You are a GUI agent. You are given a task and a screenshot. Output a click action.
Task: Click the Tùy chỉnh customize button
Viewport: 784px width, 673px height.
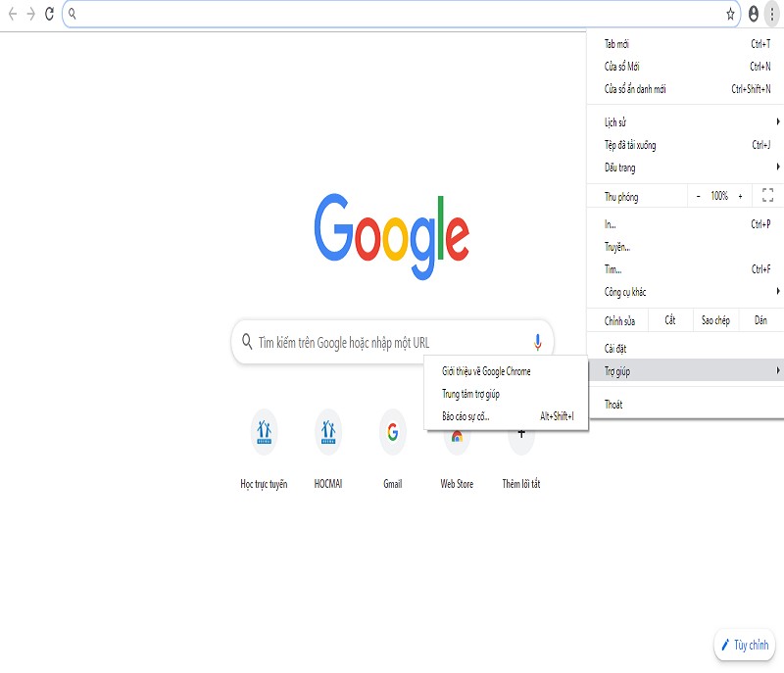pyautogui.click(x=745, y=645)
